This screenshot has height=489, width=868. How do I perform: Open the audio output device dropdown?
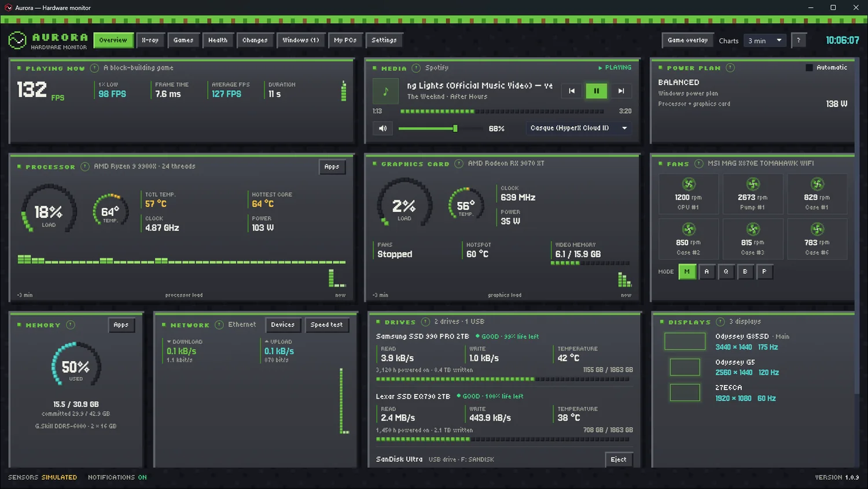click(x=578, y=128)
